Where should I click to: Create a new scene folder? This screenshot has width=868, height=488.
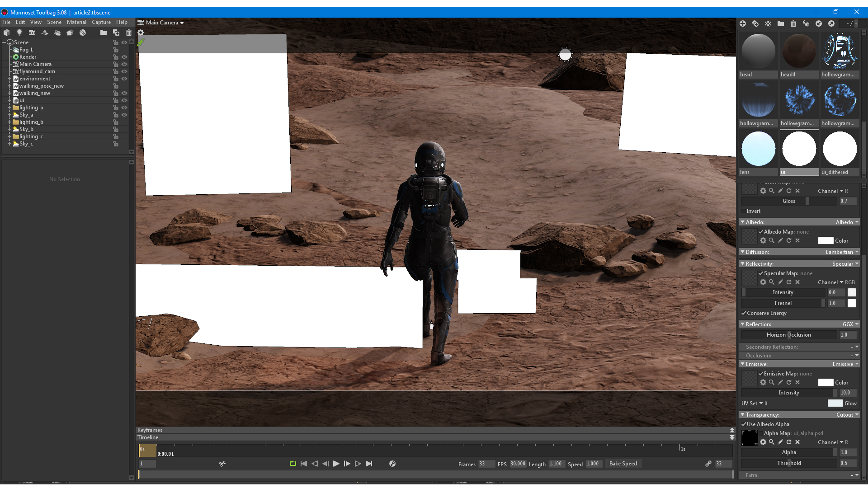tap(104, 33)
